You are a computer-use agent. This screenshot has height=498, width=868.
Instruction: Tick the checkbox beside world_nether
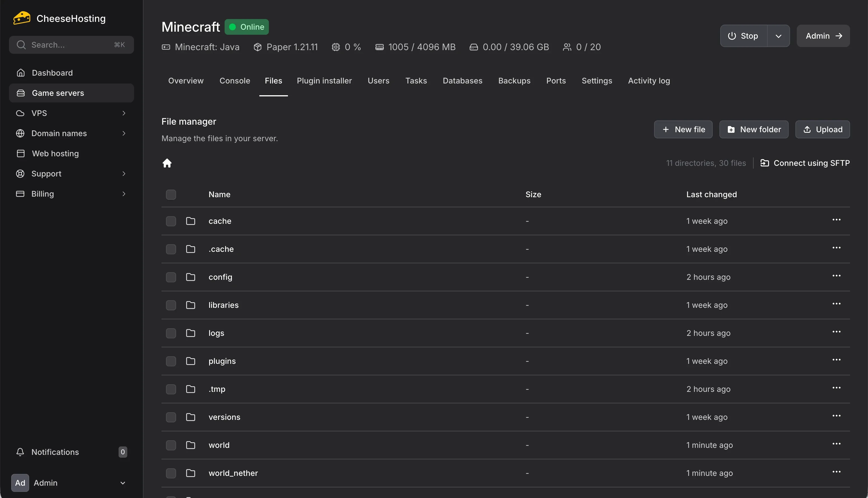click(x=171, y=473)
